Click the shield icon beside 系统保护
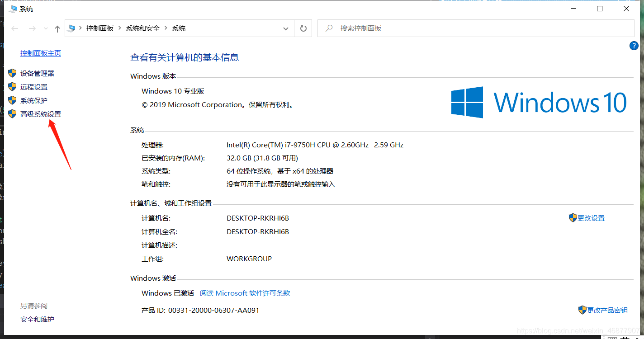The image size is (644, 339). [13, 100]
